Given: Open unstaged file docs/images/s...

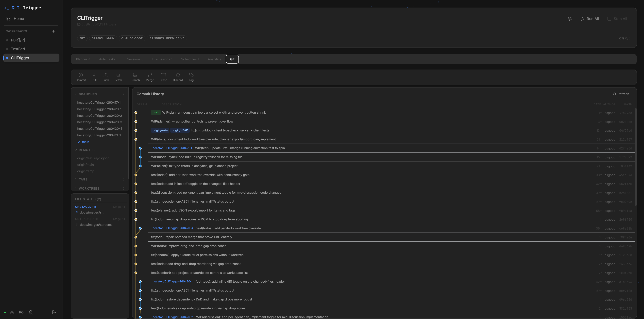Looking at the screenshot, I should click(100, 212).
